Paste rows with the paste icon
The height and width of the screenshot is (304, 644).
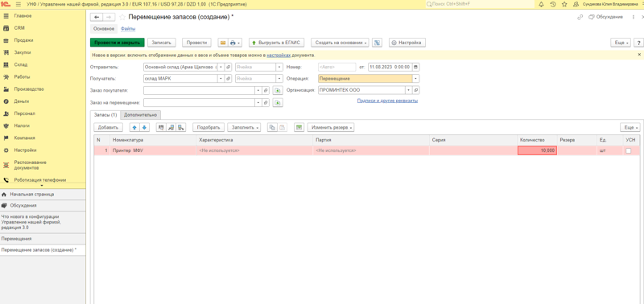(x=283, y=128)
